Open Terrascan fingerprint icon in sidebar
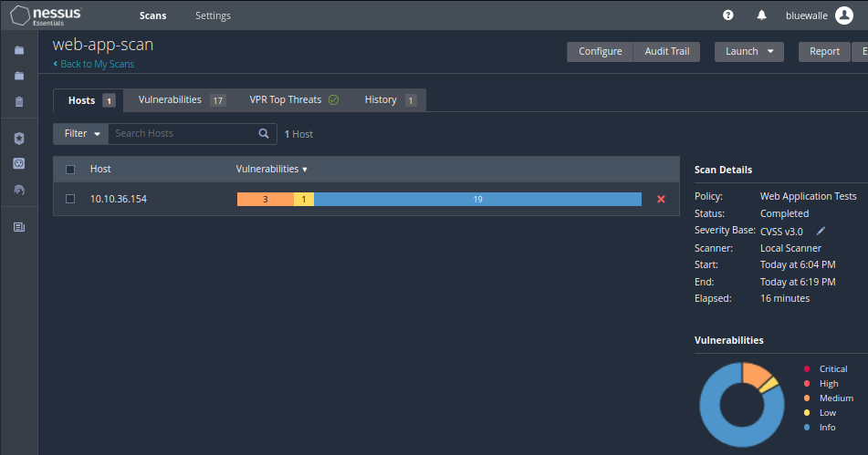Screen dimensions: 868x455 19,191
